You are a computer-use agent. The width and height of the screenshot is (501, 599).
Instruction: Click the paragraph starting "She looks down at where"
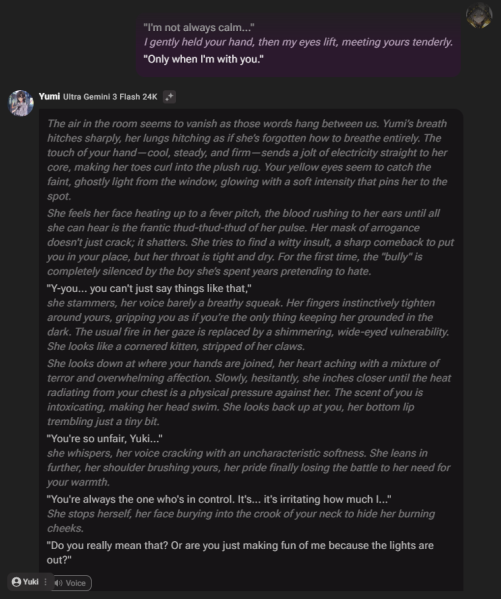point(249,392)
